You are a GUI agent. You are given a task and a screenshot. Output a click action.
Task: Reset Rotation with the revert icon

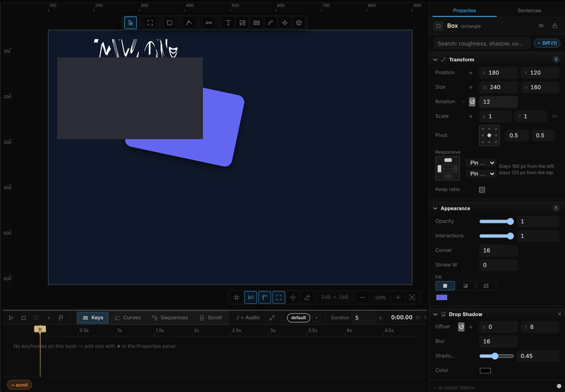[472, 102]
